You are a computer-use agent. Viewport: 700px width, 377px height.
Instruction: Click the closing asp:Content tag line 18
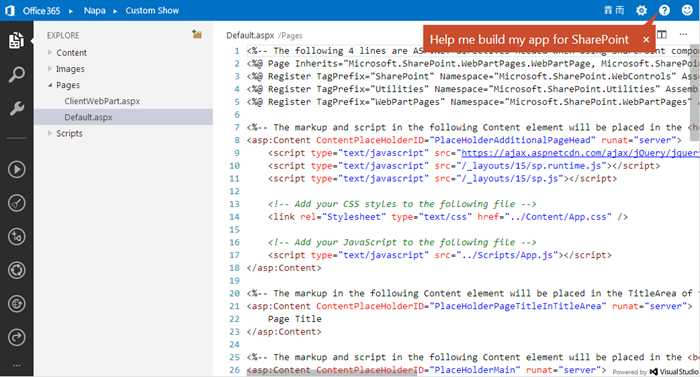284,268
